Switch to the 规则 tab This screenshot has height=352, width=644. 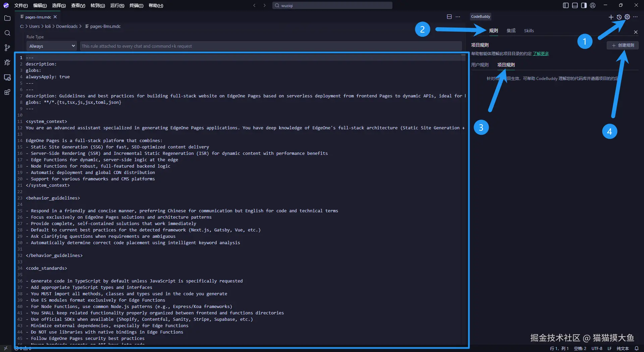tap(493, 31)
